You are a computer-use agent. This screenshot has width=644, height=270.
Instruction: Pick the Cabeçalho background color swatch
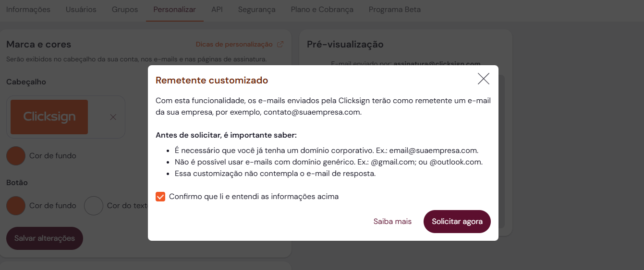point(16,156)
